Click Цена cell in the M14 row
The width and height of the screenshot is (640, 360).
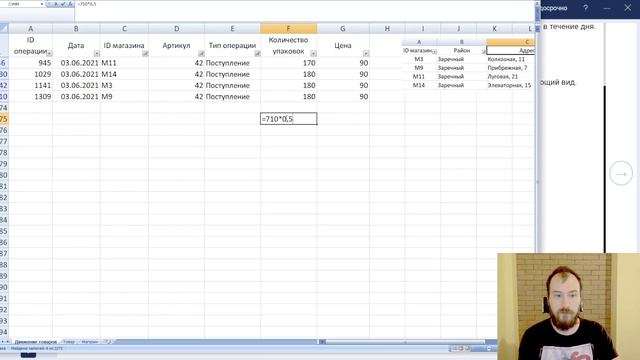point(343,74)
